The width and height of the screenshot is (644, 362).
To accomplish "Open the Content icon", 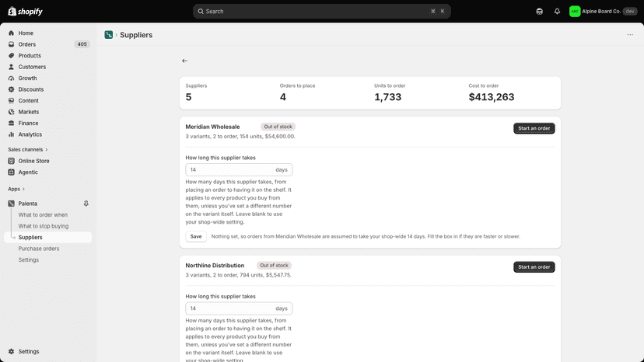I will click(11, 100).
